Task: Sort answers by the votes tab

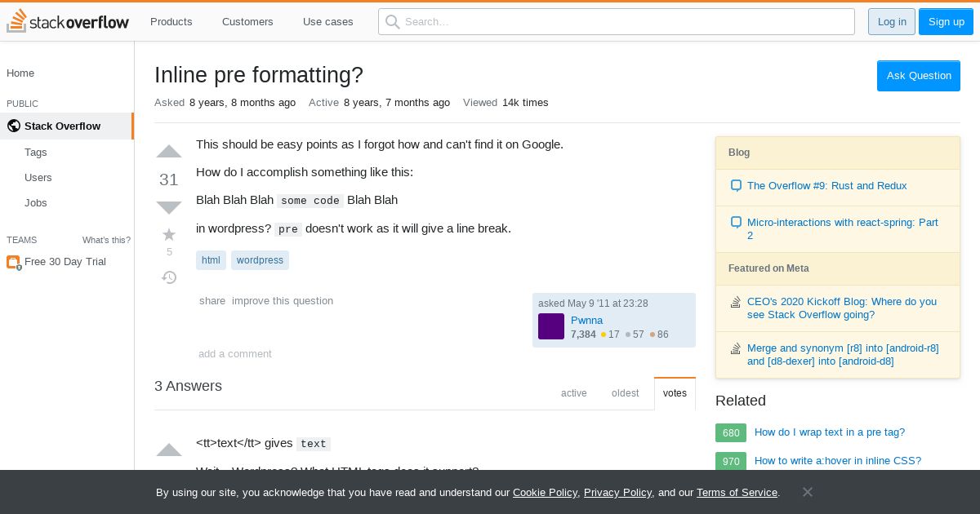Action: (x=675, y=393)
